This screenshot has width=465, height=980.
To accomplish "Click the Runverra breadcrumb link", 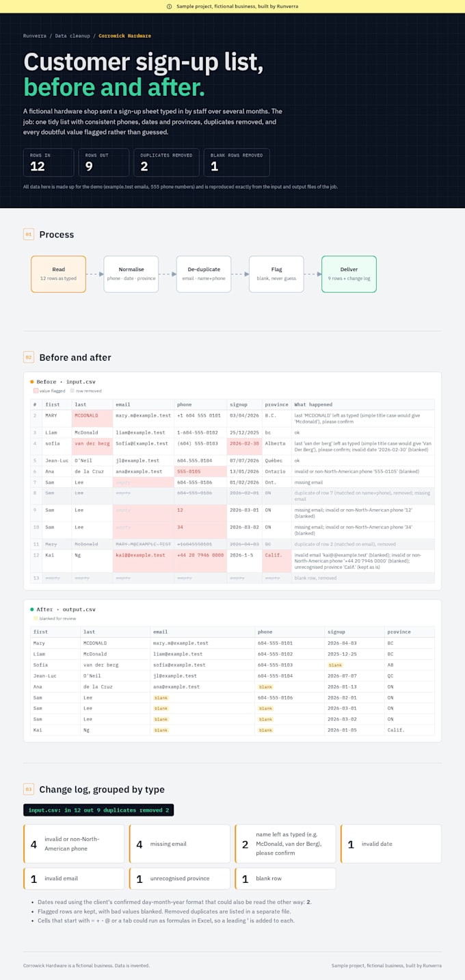I will [x=35, y=36].
